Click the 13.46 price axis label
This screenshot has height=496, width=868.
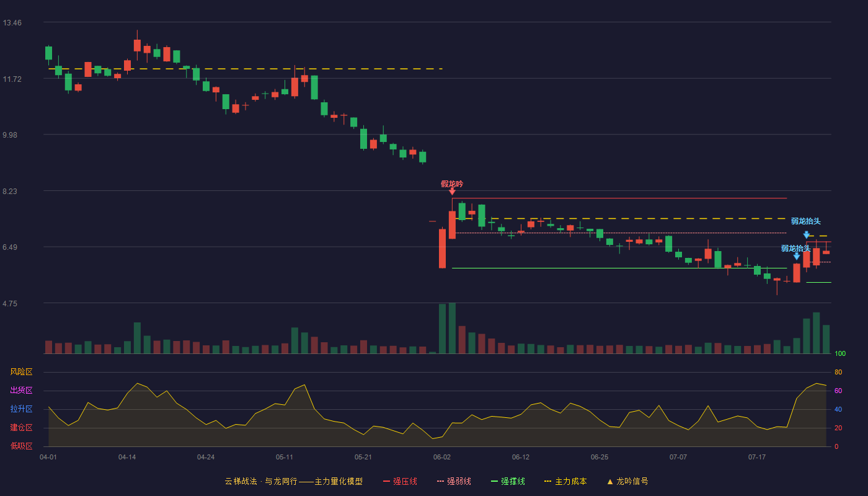point(12,23)
